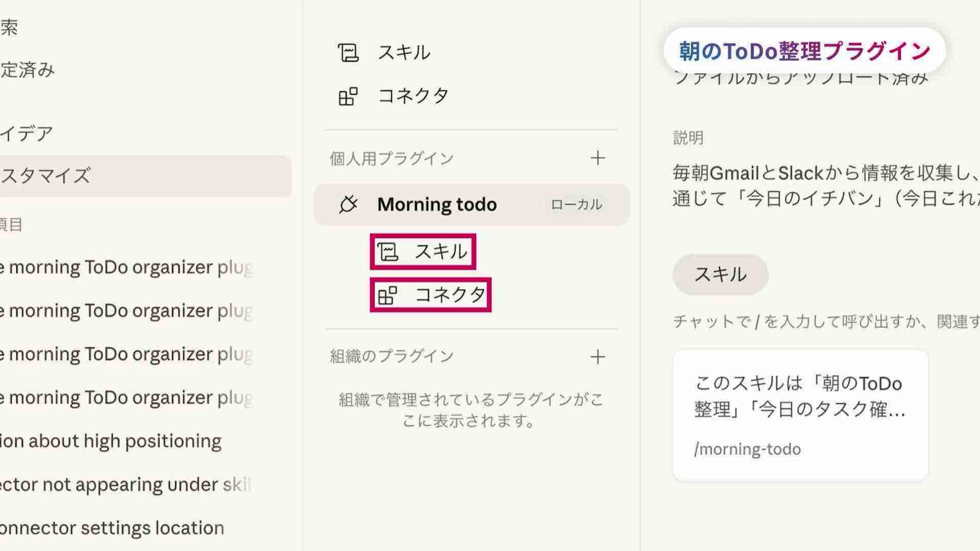Open the 'connector settings location' chat
This screenshot has height=551, width=980.
coord(112,528)
